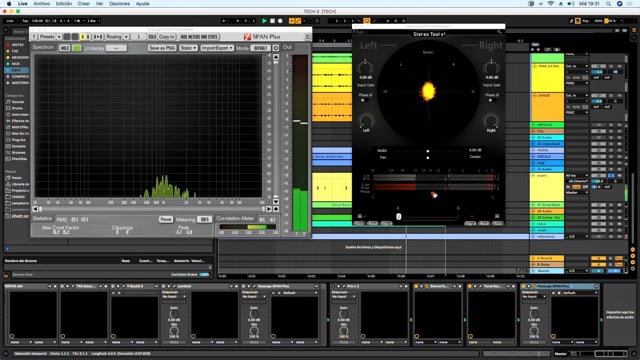Click the Apple logo in the menu bar

pyautogui.click(x=9, y=4)
